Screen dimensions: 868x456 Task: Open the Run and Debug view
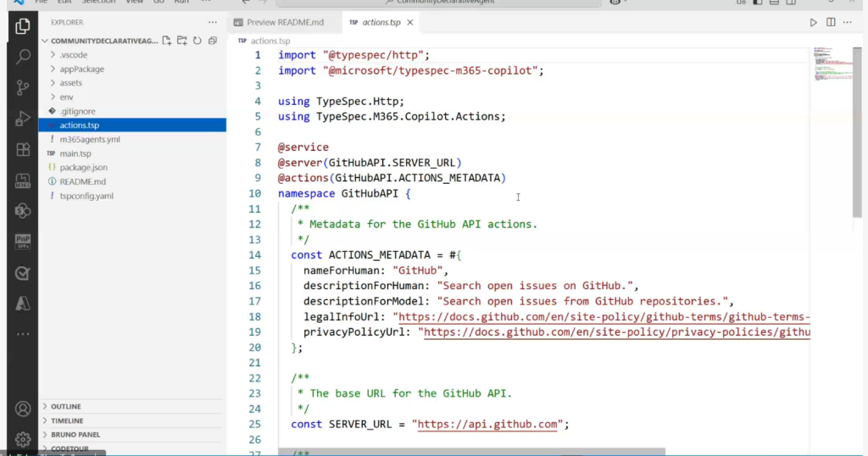tap(23, 119)
